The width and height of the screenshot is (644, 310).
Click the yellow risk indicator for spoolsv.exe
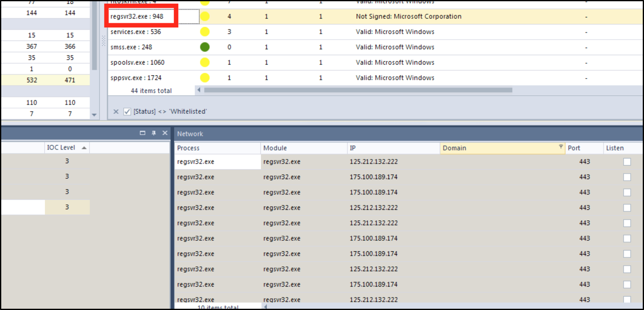click(x=205, y=62)
